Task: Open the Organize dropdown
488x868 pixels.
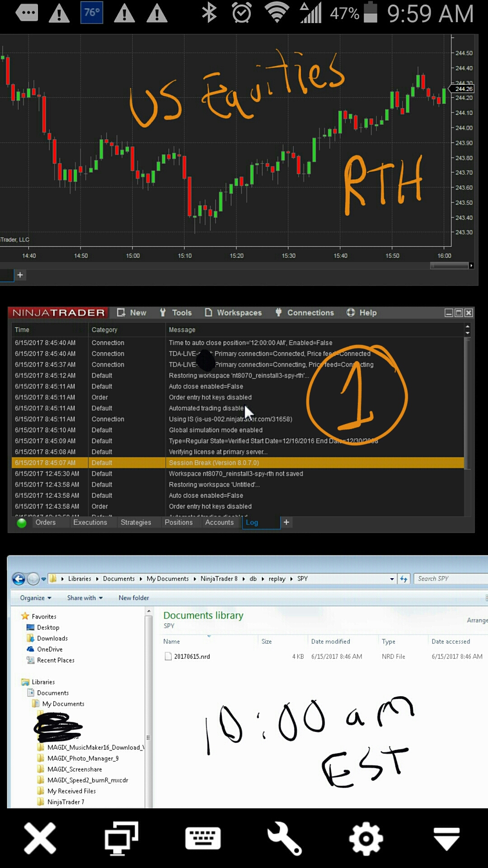Action: (x=35, y=598)
